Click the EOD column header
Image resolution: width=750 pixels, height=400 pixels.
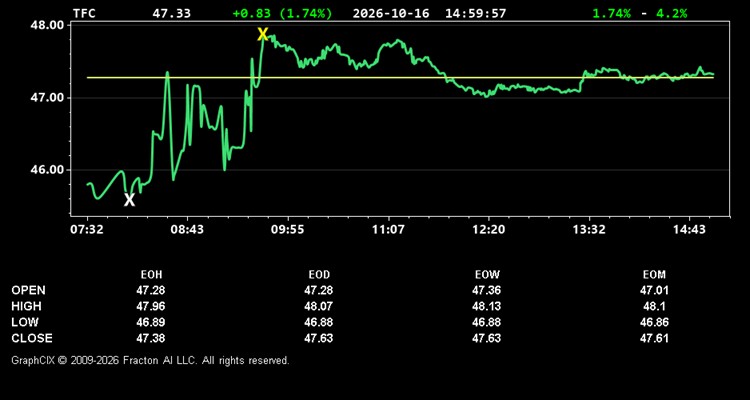pos(319,275)
